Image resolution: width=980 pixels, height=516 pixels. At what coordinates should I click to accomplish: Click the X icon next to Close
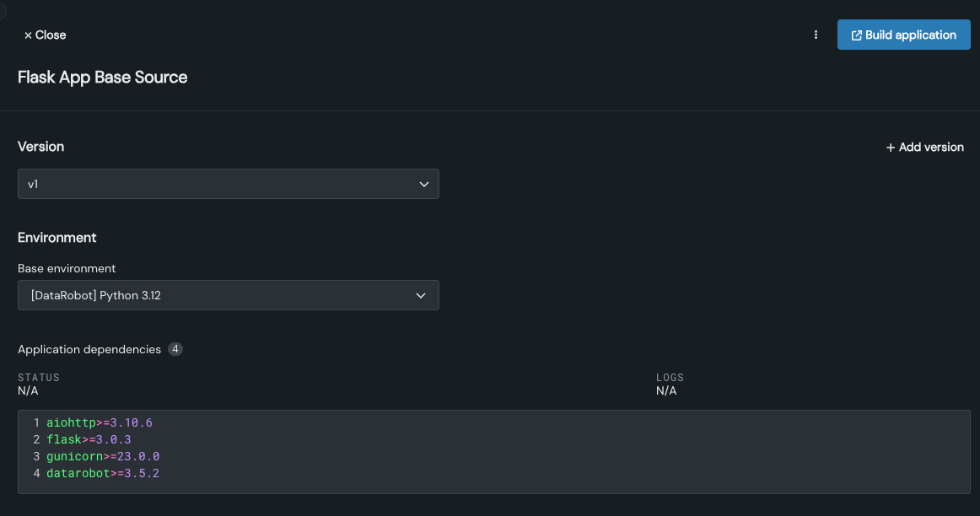coord(28,35)
